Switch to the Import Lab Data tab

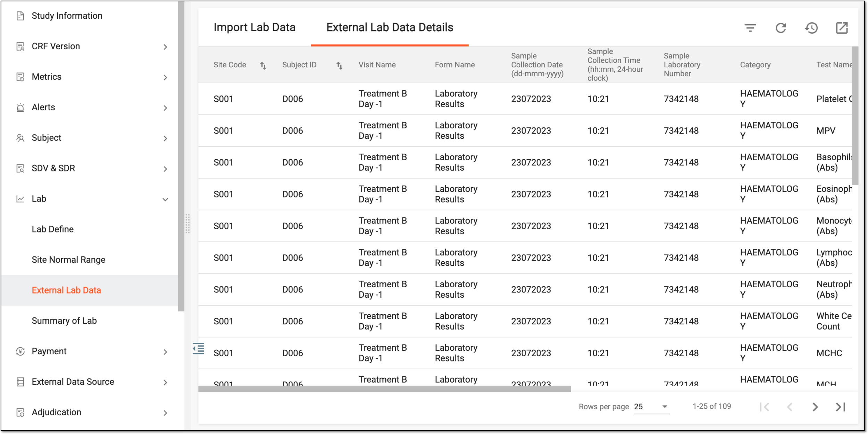point(254,27)
